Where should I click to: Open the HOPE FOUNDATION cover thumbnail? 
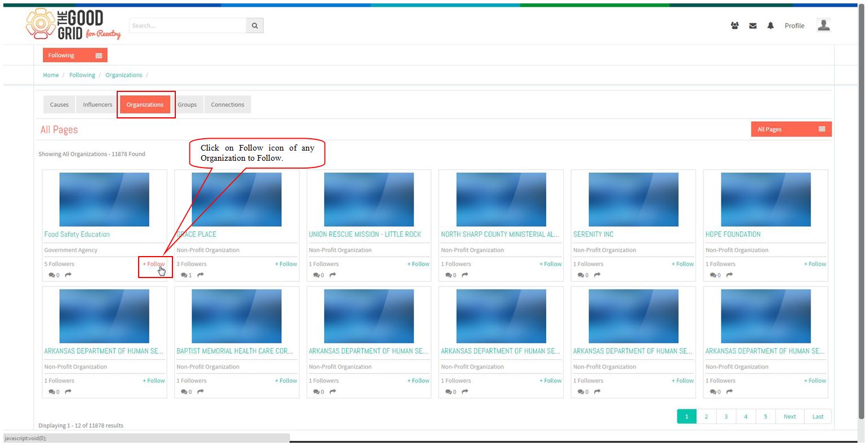pyautogui.click(x=765, y=200)
